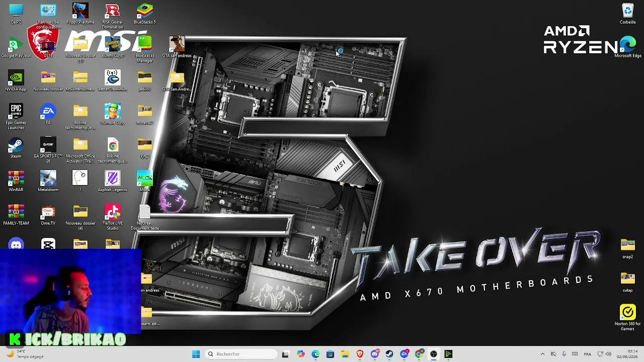
Task: Open Microsoft Edge from the taskbar
Action: pos(315,354)
